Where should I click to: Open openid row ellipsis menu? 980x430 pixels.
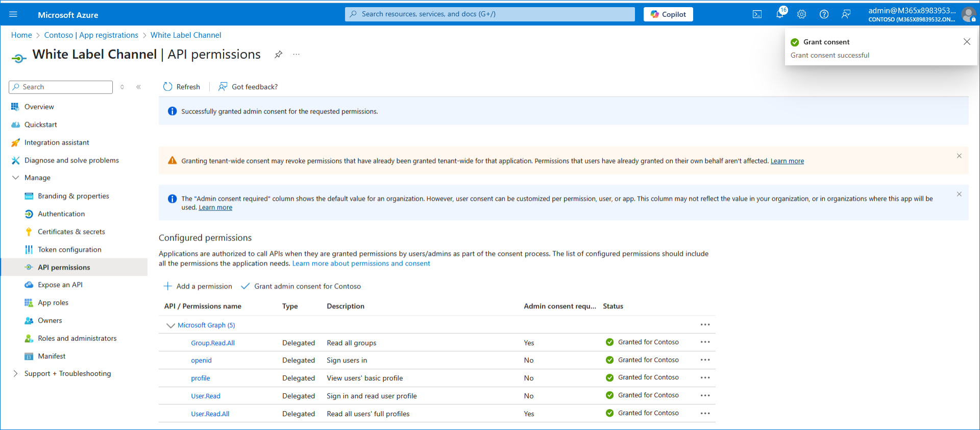pos(705,360)
